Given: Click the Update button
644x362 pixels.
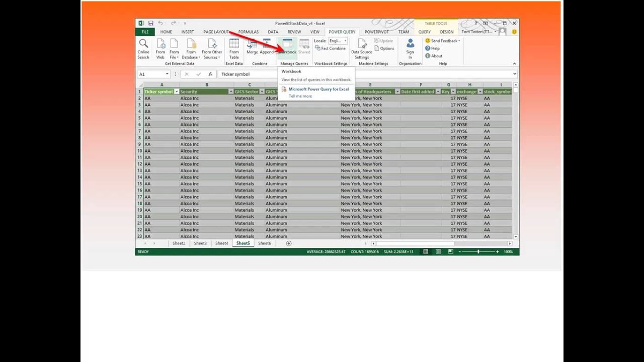Looking at the screenshot, I should pyautogui.click(x=383, y=41).
